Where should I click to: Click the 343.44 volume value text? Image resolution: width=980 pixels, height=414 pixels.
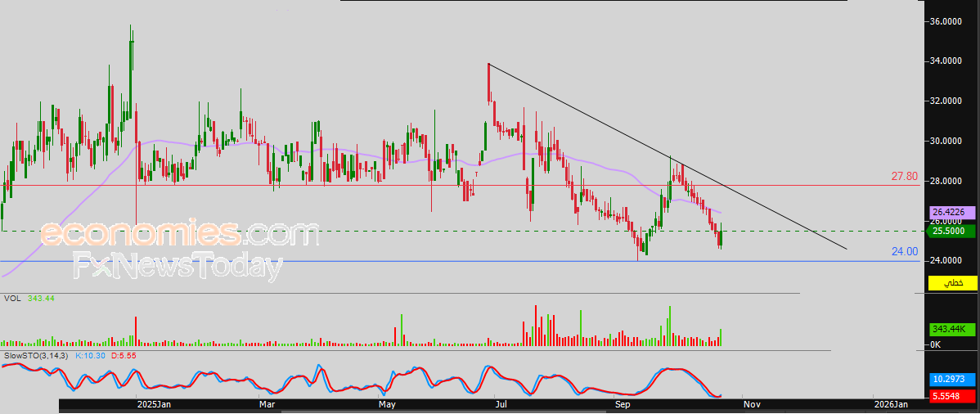tap(41, 299)
